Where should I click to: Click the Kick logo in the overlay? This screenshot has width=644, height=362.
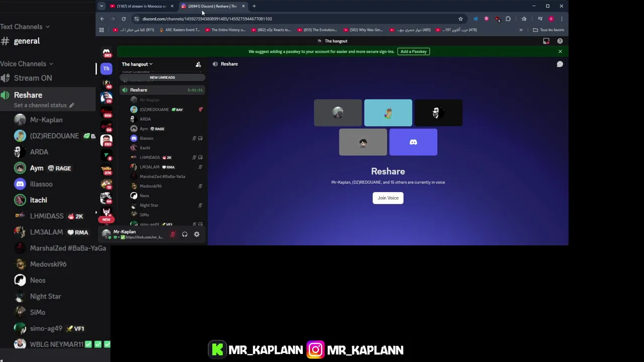(x=217, y=349)
